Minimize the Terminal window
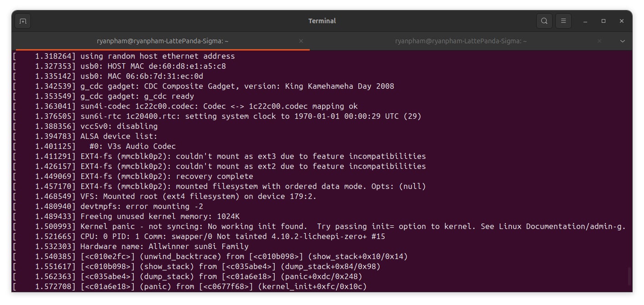Image resolution: width=644 pixels, height=305 pixels. [x=585, y=21]
